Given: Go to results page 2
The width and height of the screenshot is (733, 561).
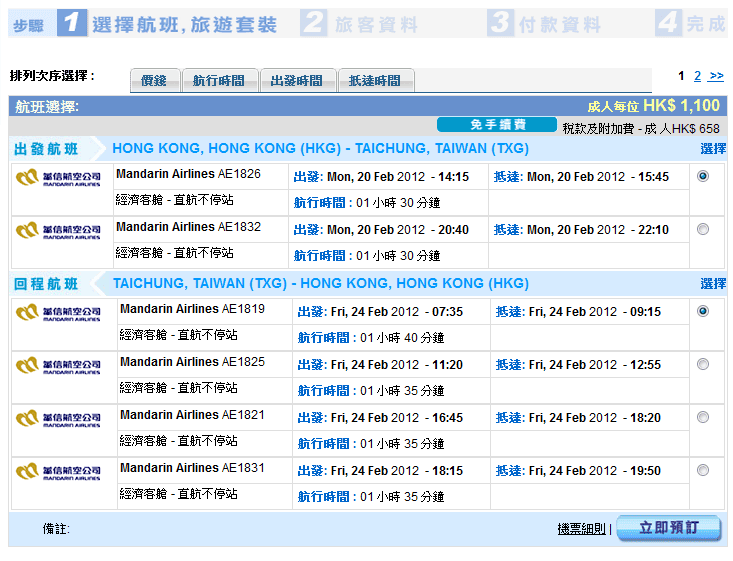Looking at the screenshot, I should click(697, 76).
